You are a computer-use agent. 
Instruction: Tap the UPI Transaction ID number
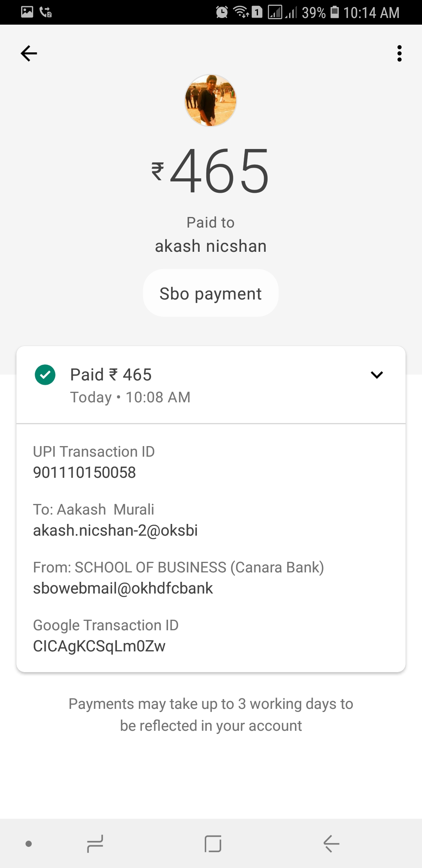pyautogui.click(x=84, y=472)
